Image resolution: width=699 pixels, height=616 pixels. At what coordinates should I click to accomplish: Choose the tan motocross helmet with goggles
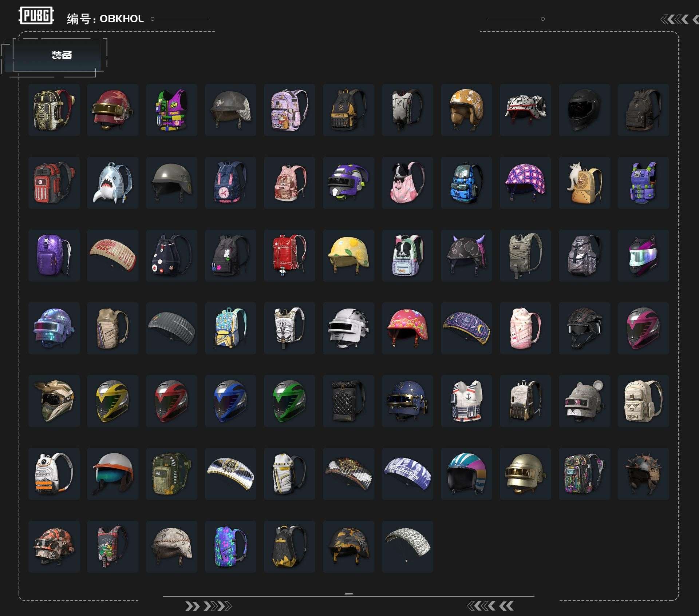pyautogui.click(x=54, y=401)
